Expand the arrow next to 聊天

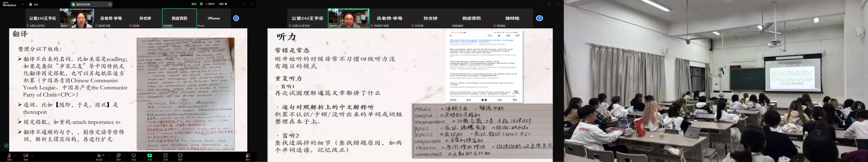(x=125, y=155)
